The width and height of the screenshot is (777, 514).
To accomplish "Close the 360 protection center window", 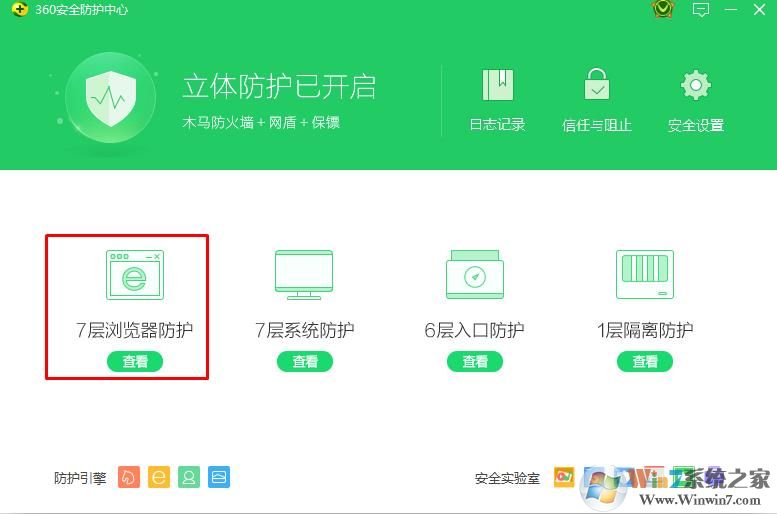I will tap(759, 9).
